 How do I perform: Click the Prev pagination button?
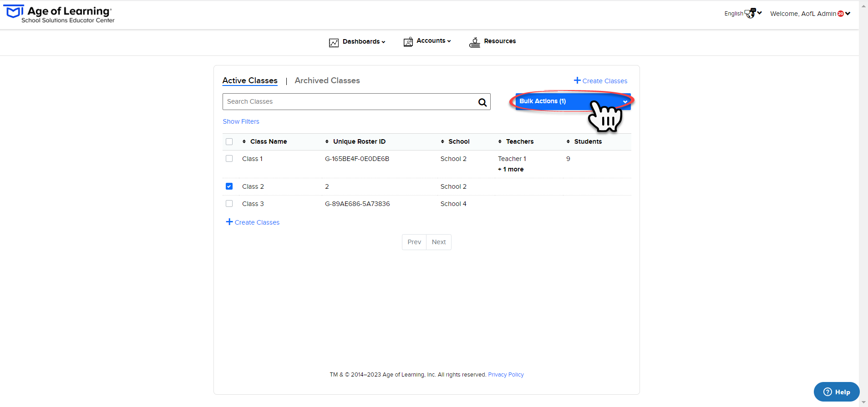[x=414, y=242]
